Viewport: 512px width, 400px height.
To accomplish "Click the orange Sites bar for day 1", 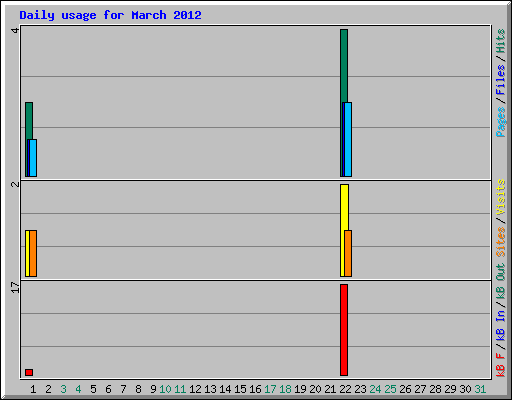I will tap(33, 253).
